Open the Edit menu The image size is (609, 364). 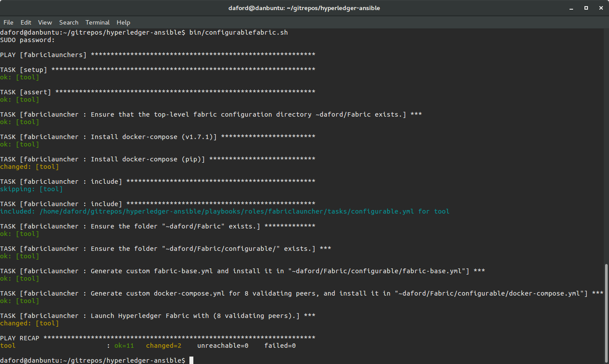[26, 22]
